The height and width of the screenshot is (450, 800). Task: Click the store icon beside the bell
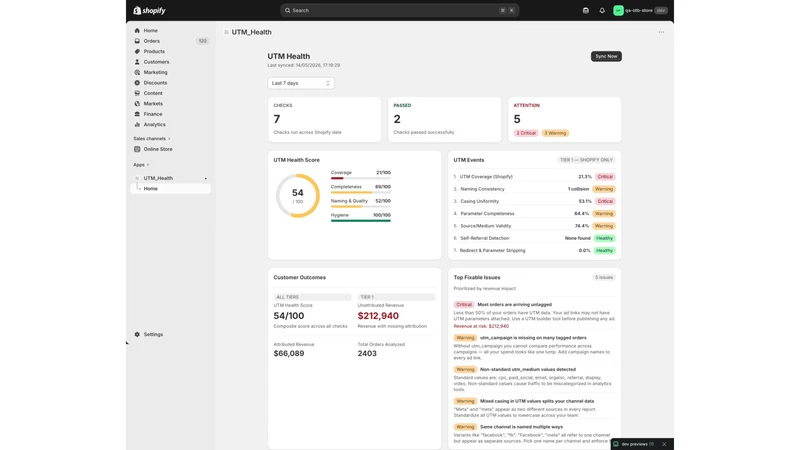586,10
